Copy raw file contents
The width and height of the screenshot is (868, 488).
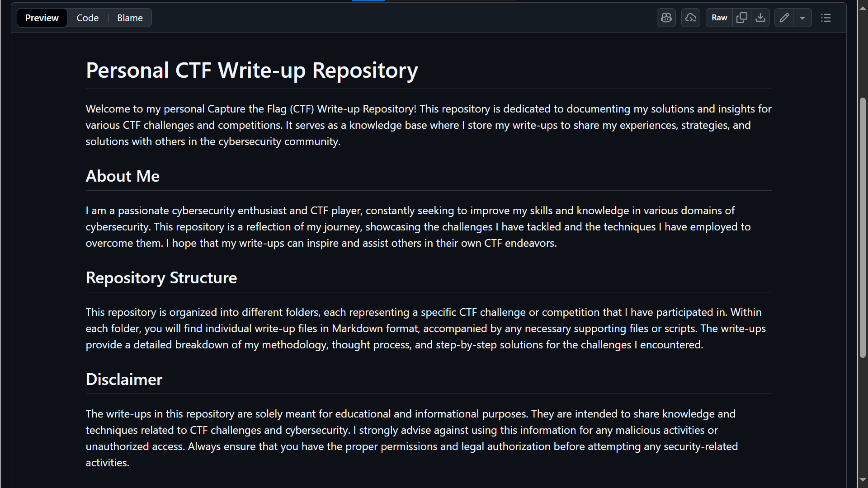tap(741, 18)
